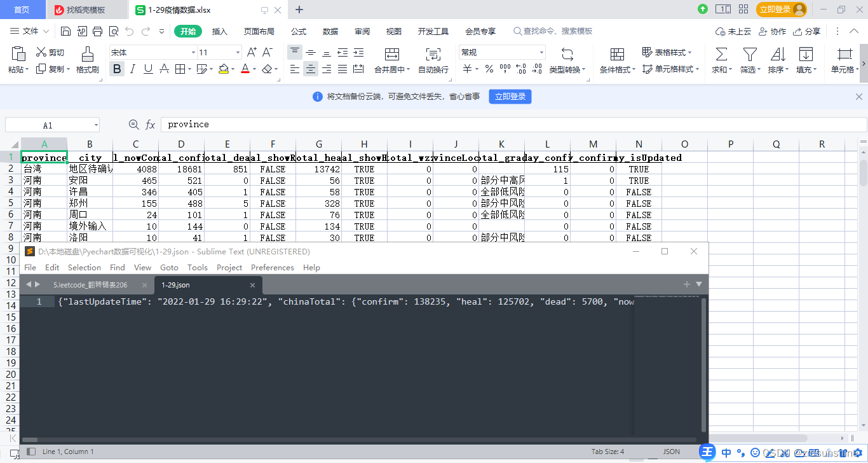
Task: Click the Conditional Format (条件格式) icon
Action: tap(617, 55)
